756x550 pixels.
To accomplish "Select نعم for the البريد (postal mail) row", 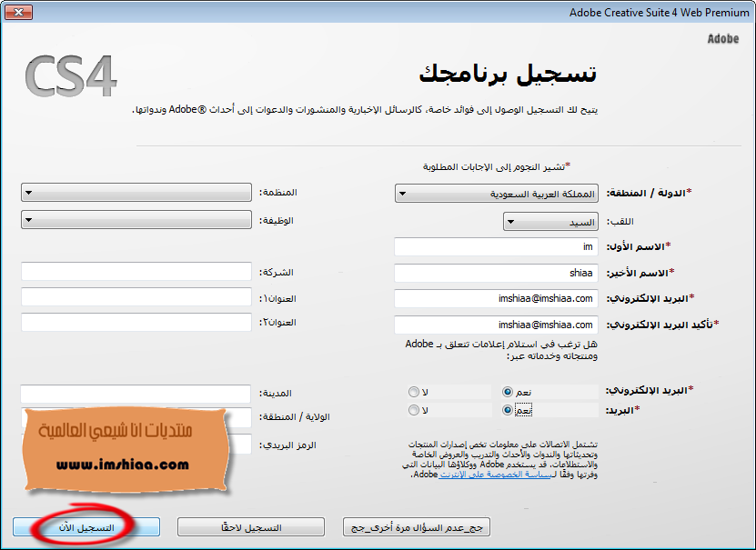I will coord(508,410).
